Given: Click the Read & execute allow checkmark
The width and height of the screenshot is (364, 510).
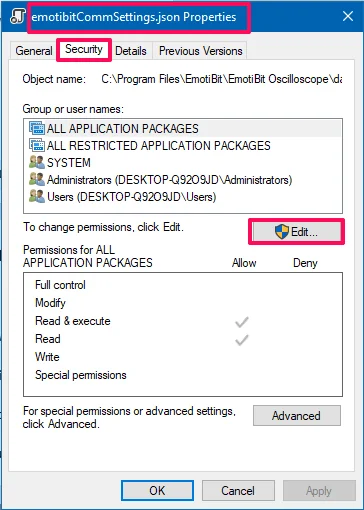Looking at the screenshot, I should (242, 322).
